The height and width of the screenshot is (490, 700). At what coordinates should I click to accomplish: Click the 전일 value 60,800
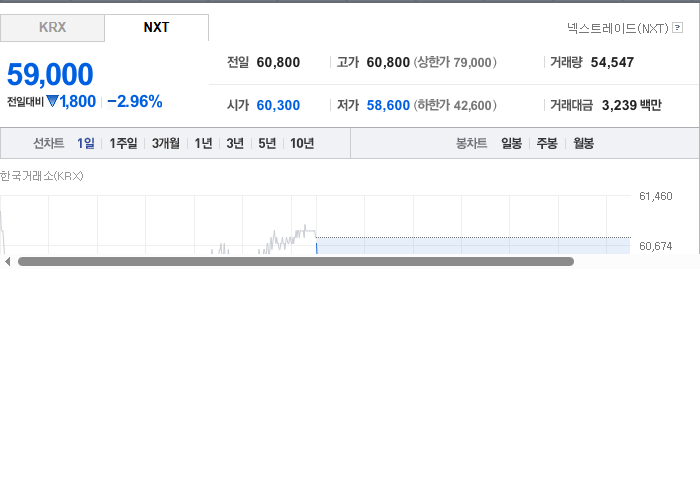pyautogui.click(x=278, y=62)
